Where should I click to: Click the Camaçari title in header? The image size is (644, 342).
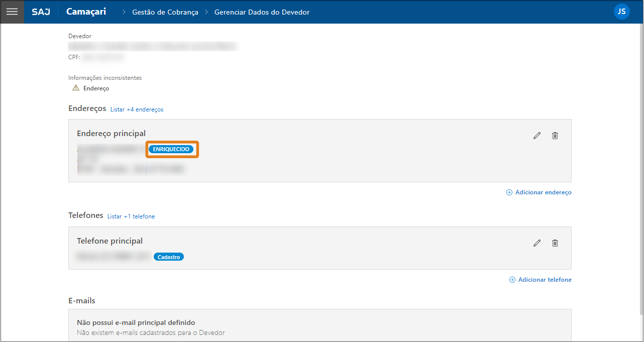86,12
